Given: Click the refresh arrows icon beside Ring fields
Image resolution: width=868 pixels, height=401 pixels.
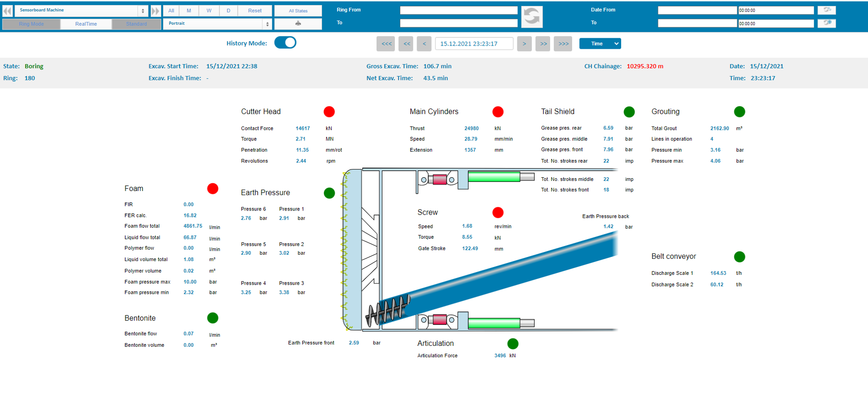Looking at the screenshot, I should pyautogui.click(x=531, y=16).
